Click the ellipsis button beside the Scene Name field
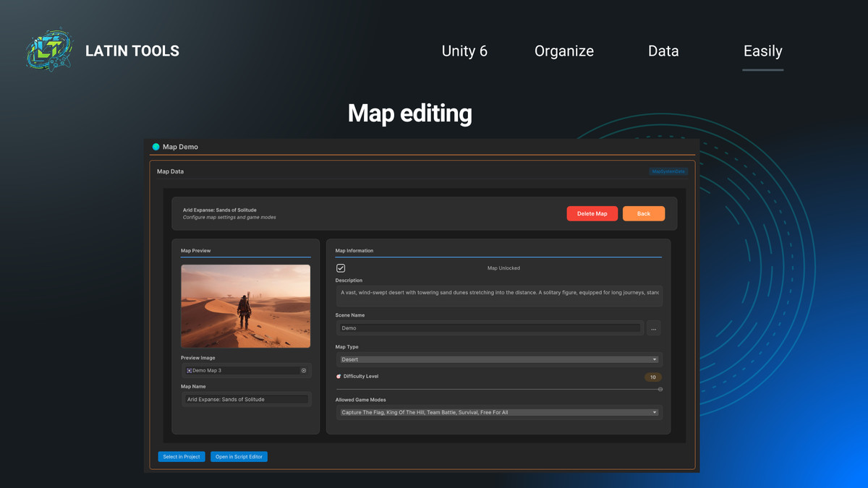 click(x=654, y=328)
